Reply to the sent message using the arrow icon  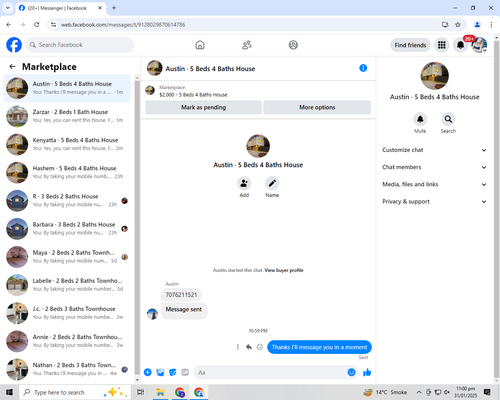pos(249,347)
